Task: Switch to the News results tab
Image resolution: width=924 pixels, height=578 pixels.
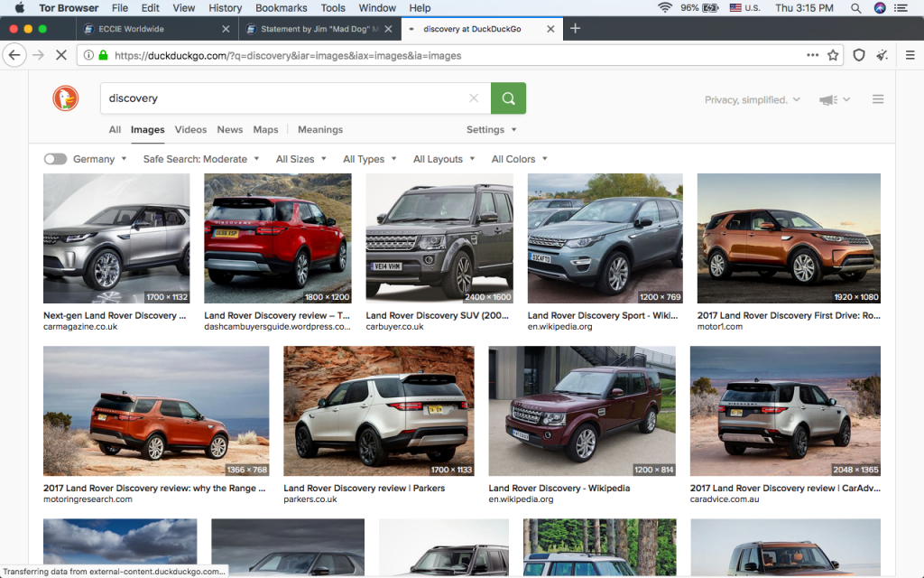Action: point(230,130)
